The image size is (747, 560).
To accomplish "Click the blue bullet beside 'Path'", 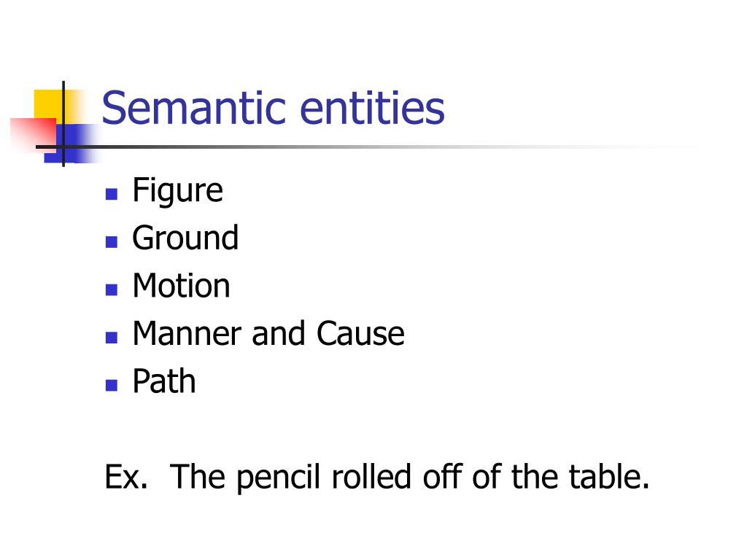I will [112, 385].
